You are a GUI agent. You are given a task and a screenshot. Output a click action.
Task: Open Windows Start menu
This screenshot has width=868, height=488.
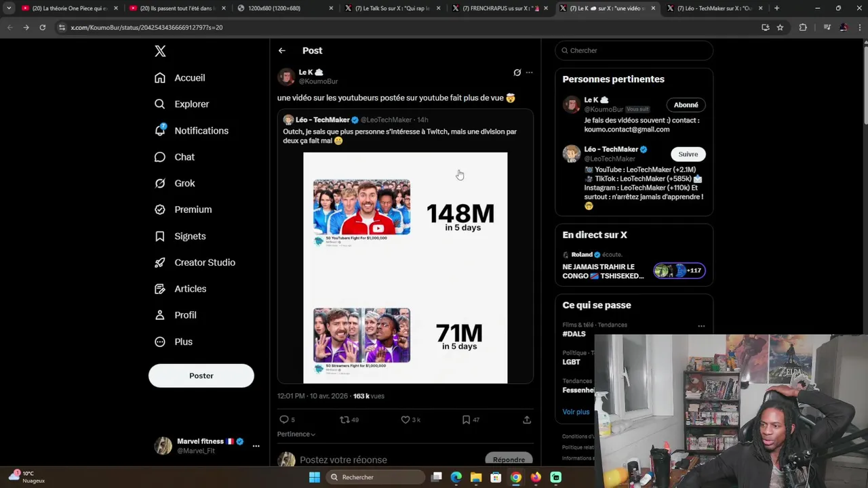314,477
